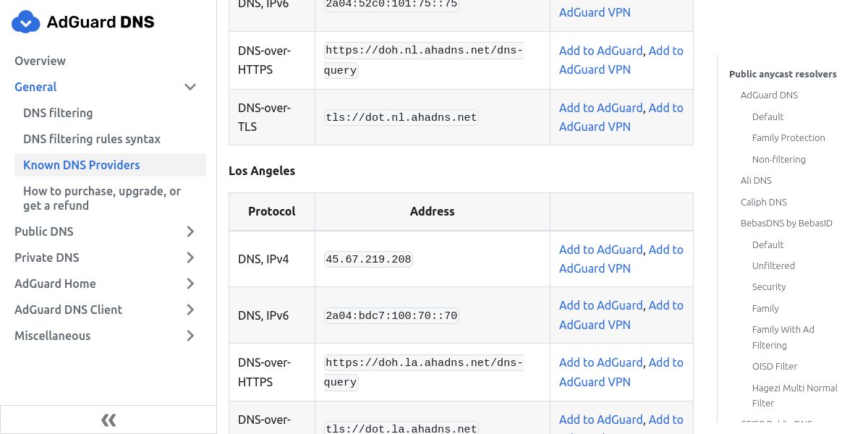Click the AdGuard DNS cloud logo
868x434 pixels.
(x=27, y=22)
